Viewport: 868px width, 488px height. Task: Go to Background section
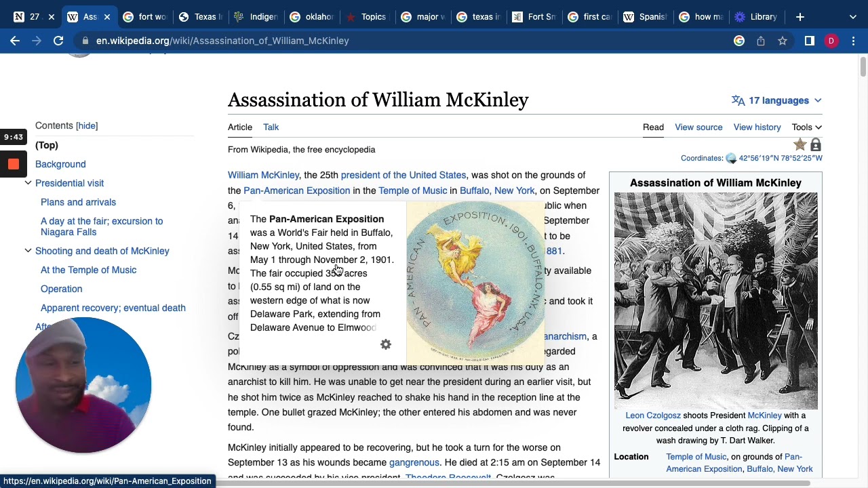[x=60, y=164]
